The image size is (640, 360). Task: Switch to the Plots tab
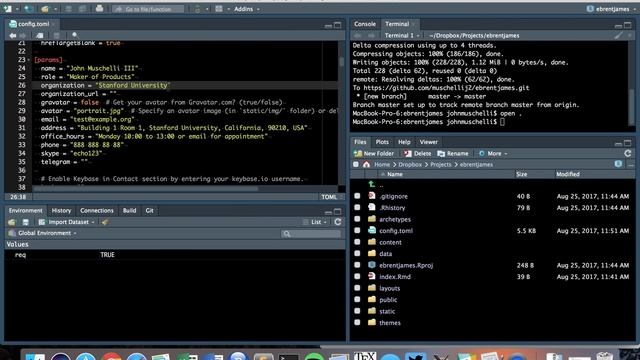coord(382,142)
